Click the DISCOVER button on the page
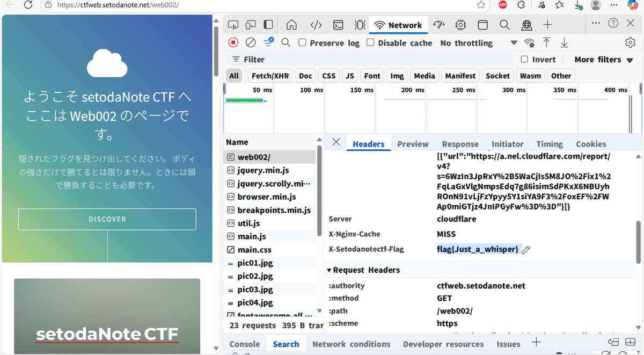The image size is (644, 355). click(x=107, y=219)
